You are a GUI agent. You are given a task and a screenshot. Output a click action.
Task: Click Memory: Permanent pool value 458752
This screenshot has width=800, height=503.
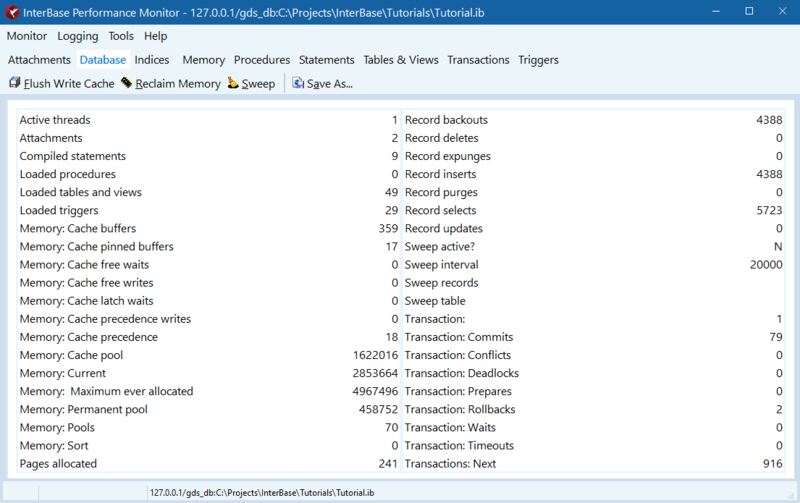(378, 410)
